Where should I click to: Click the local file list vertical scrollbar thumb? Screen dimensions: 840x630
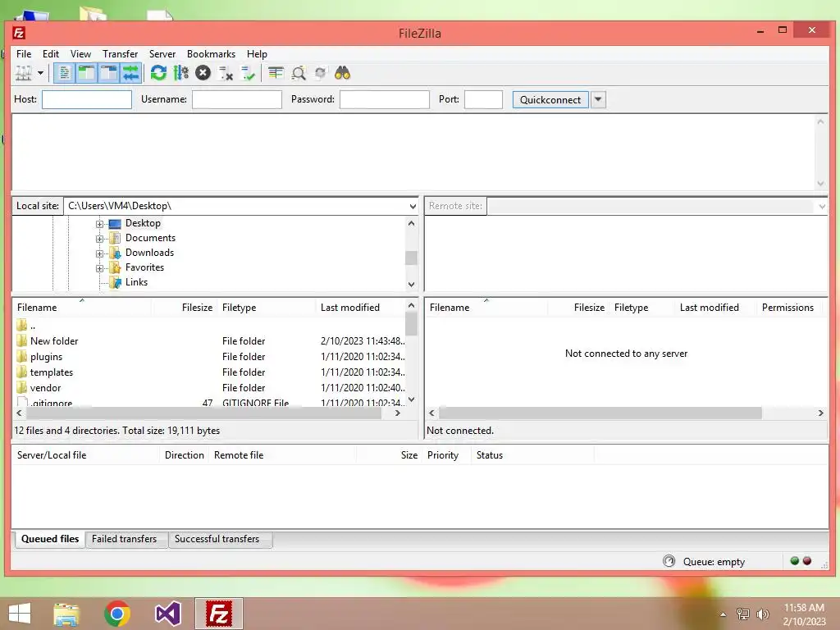pyautogui.click(x=412, y=323)
